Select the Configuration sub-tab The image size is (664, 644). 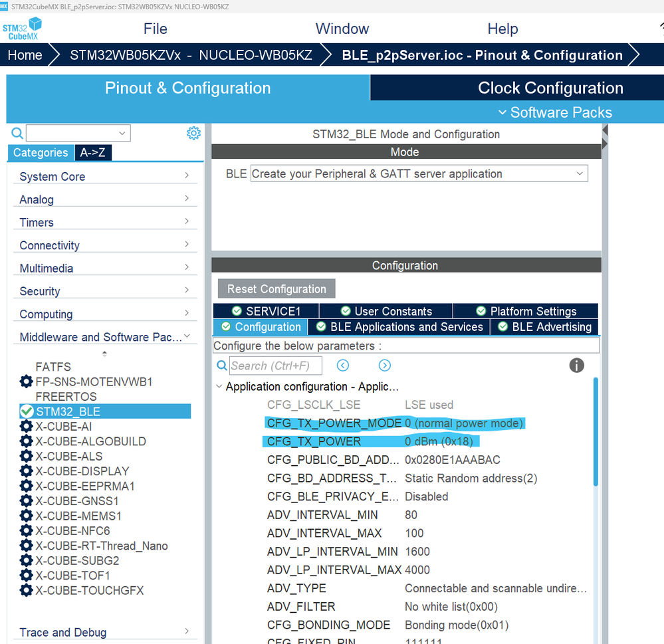(261, 327)
